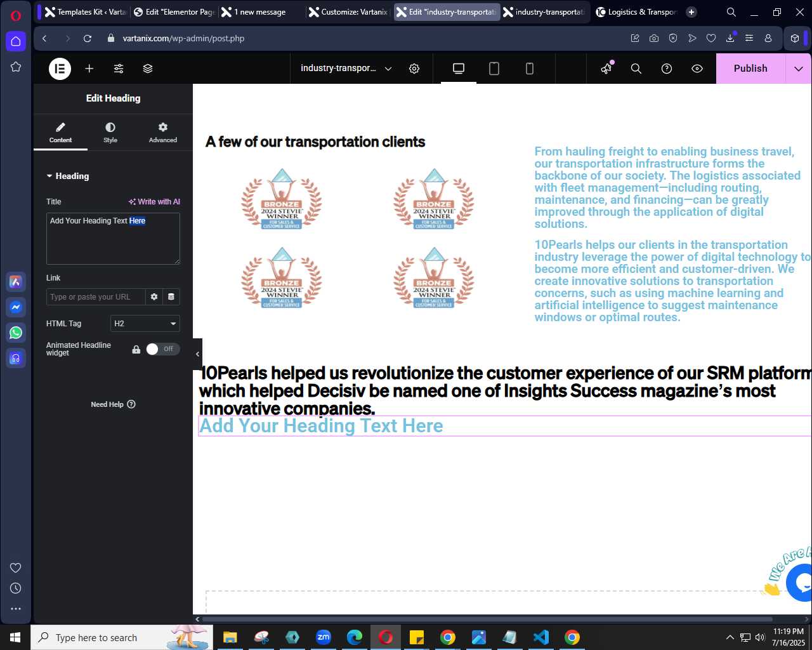Click the Animated Headline lock icon

136,349
